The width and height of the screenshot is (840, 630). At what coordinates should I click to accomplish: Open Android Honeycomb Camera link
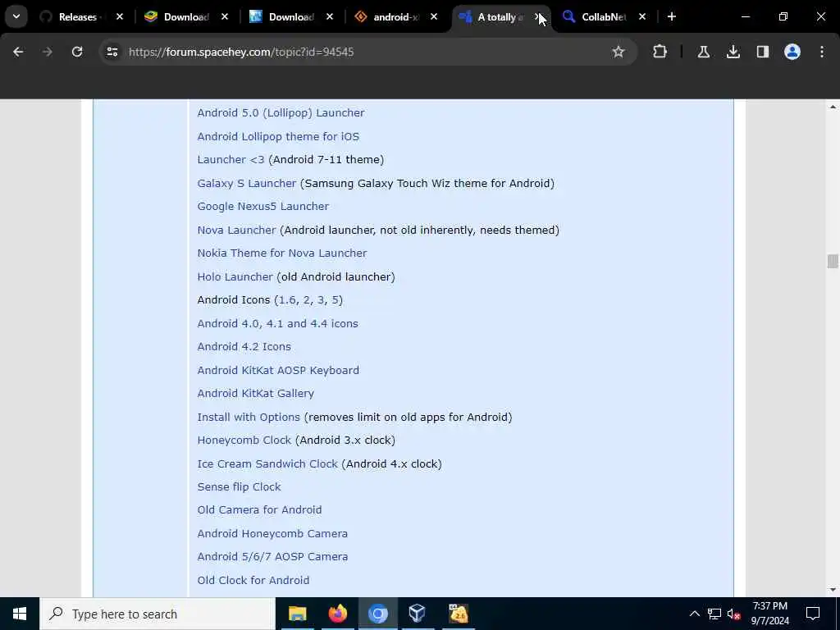(272, 533)
